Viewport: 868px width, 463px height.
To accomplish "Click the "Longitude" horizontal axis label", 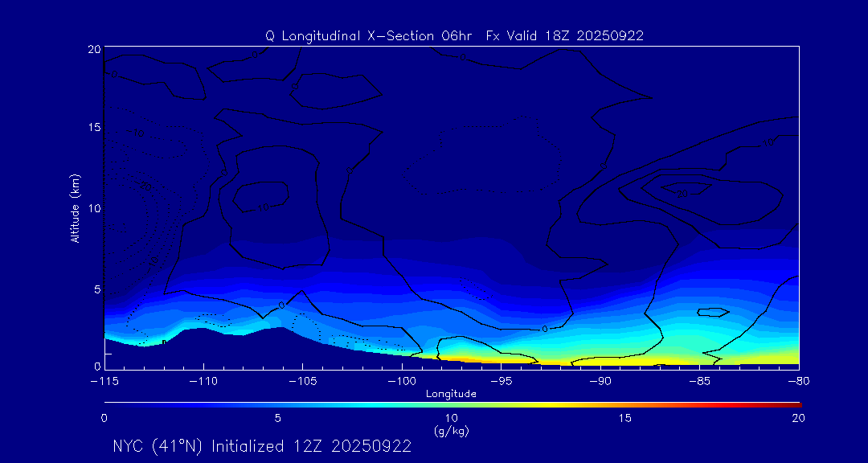I will (451, 395).
